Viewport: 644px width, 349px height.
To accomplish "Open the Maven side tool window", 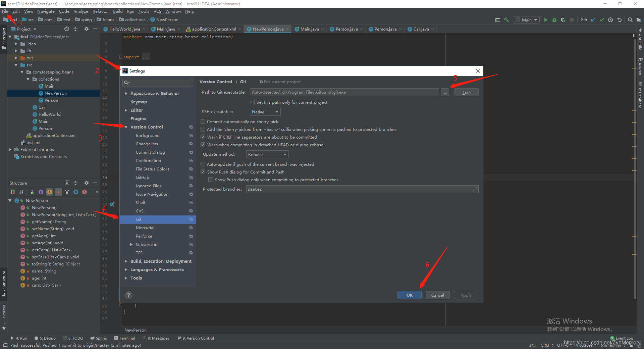I will tap(640, 66).
